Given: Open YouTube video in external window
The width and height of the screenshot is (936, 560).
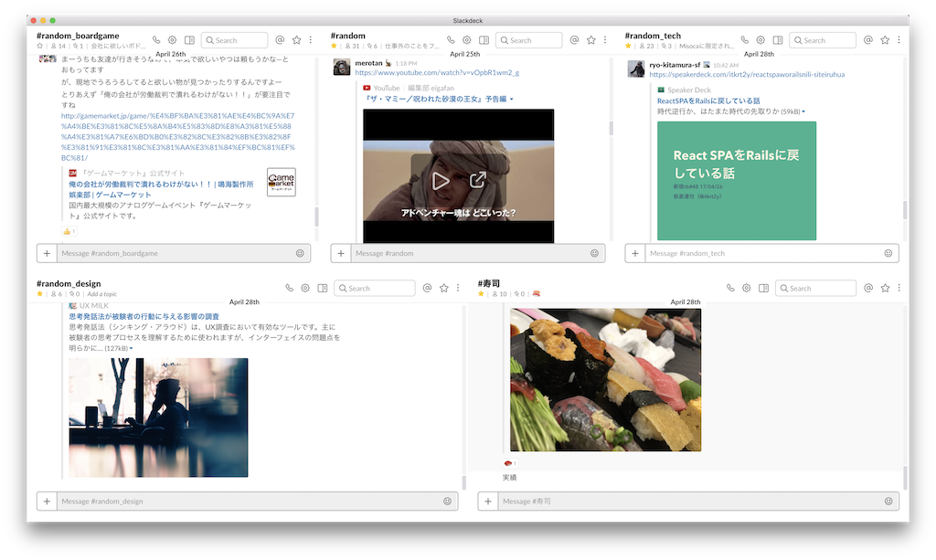Looking at the screenshot, I should 477,179.
